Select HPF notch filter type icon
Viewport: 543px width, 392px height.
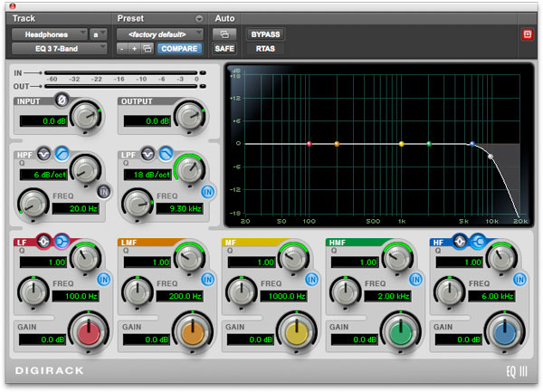pyautogui.click(x=43, y=154)
